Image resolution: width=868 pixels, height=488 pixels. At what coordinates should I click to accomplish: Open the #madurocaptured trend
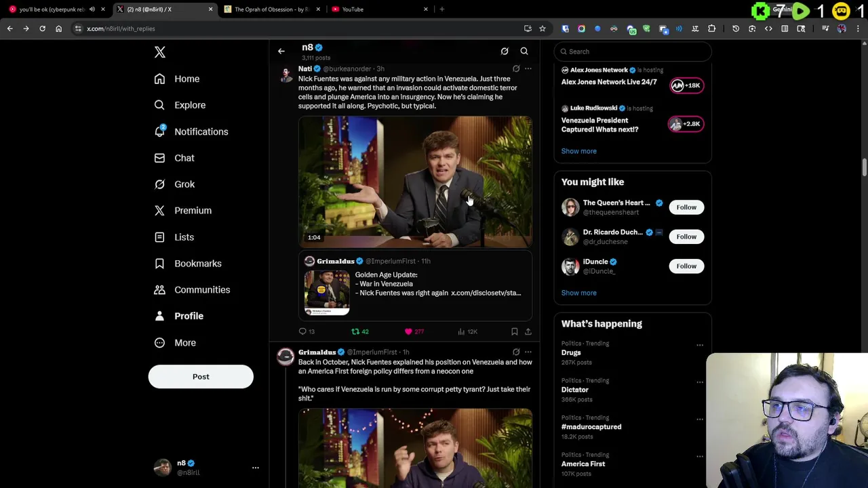591,427
